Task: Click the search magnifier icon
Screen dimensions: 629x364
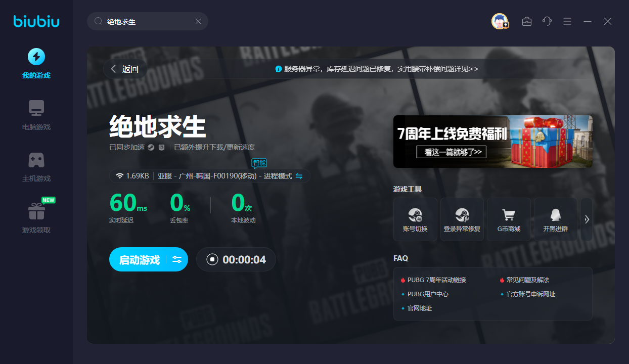Action: pos(99,21)
